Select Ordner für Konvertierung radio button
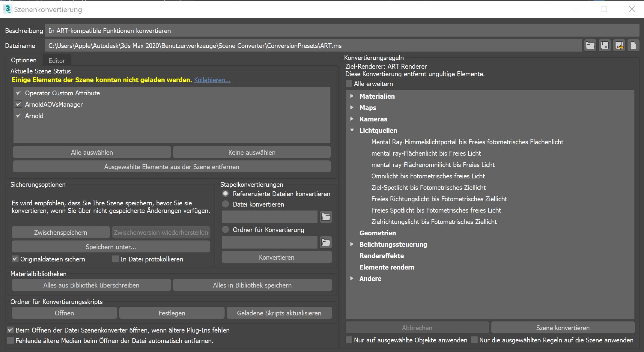 (x=225, y=230)
